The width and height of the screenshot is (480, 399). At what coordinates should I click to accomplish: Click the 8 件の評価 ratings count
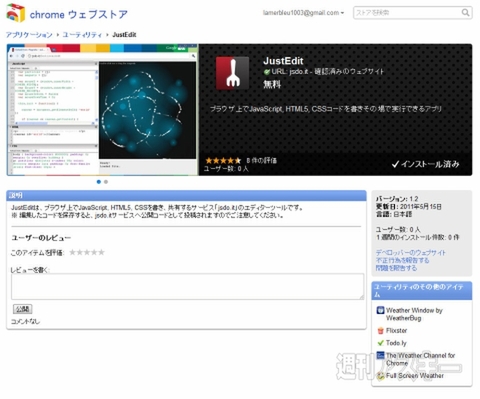262,160
